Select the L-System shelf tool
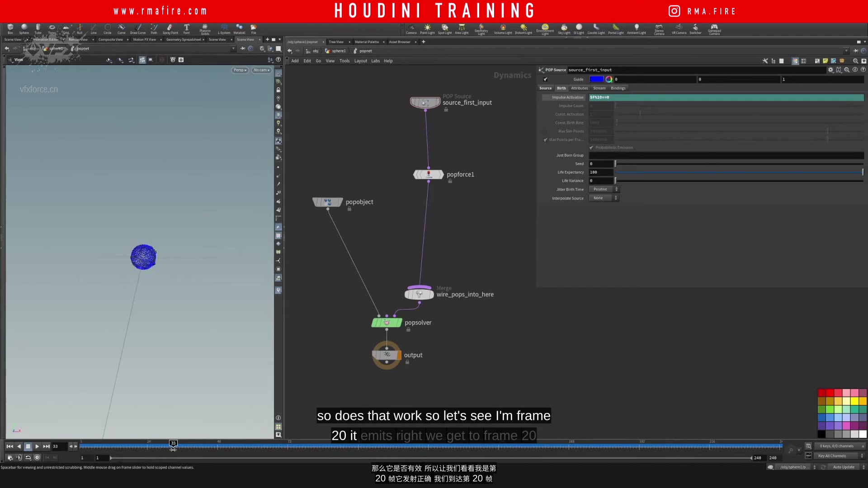Screen dimensions: 868x488 224,29
